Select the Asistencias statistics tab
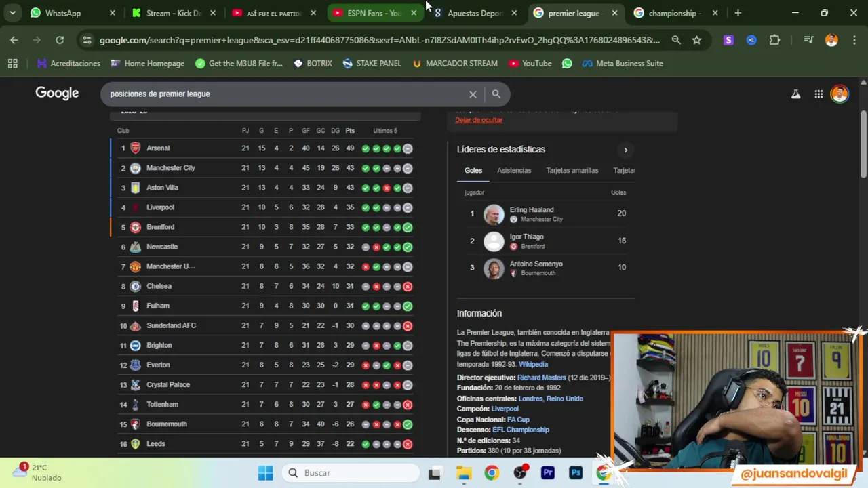Screen dimensions: 868x488 coord(514,170)
